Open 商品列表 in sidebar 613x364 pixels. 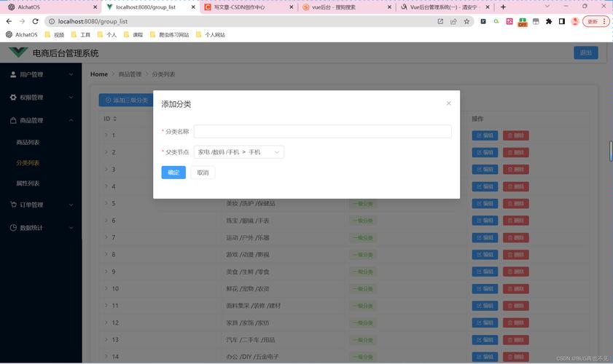click(x=28, y=142)
